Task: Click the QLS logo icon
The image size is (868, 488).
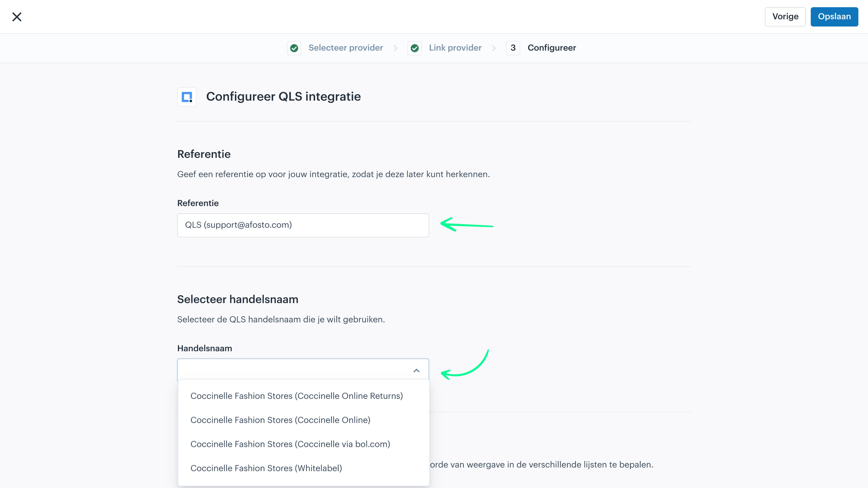Action: coord(187,97)
